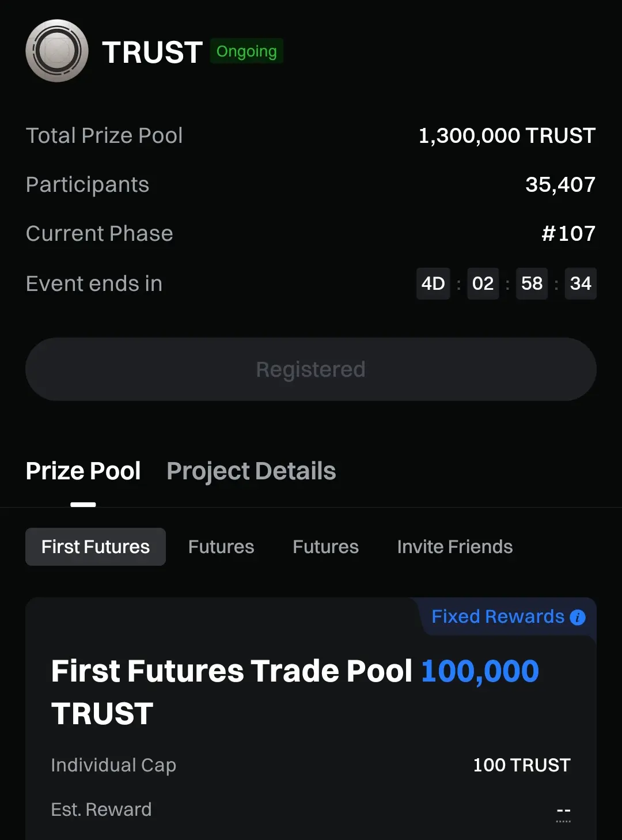Click the TRUST token logo
This screenshot has height=840, width=622.
pos(57,51)
